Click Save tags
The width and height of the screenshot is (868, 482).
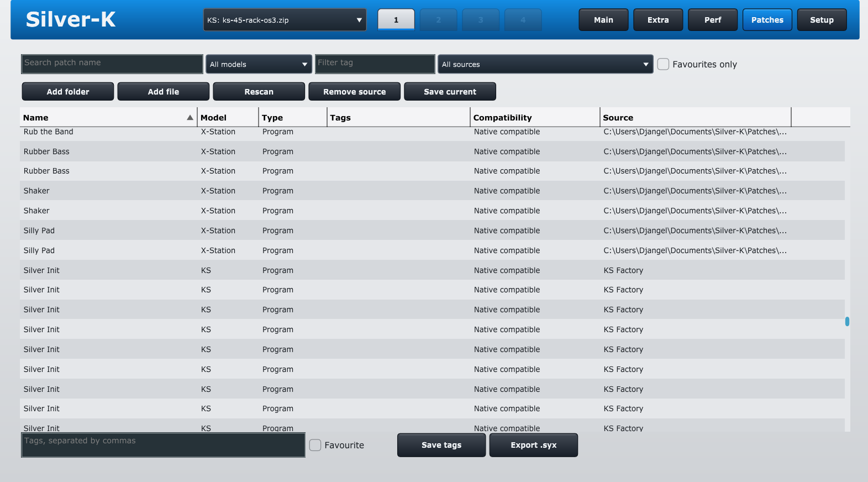click(x=441, y=445)
